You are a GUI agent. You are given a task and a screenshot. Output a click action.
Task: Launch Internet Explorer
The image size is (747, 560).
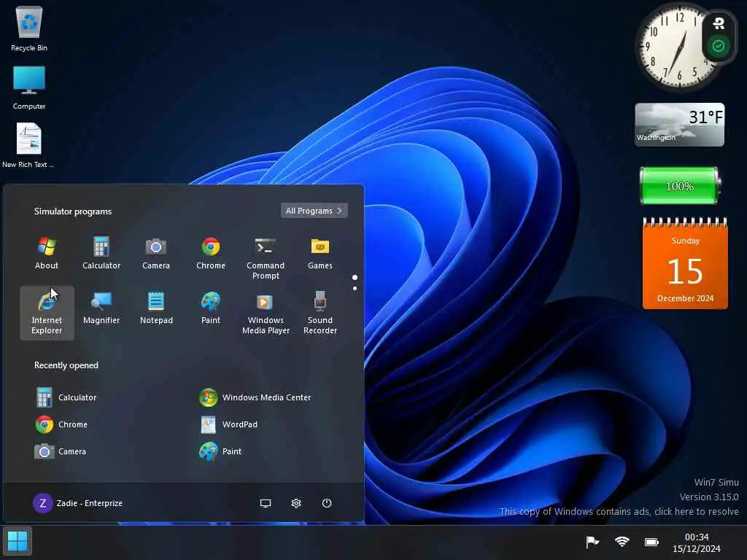coord(47,313)
